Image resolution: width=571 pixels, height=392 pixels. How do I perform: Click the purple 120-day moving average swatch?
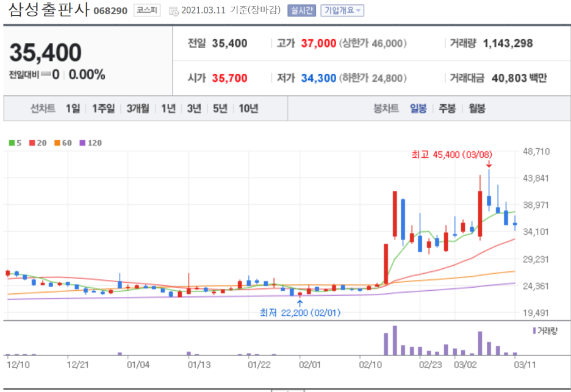82,143
